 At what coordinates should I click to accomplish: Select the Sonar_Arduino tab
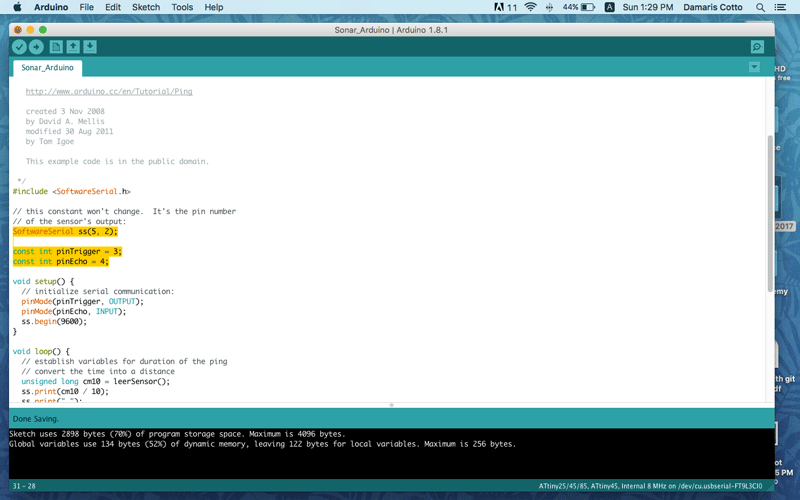click(x=47, y=67)
